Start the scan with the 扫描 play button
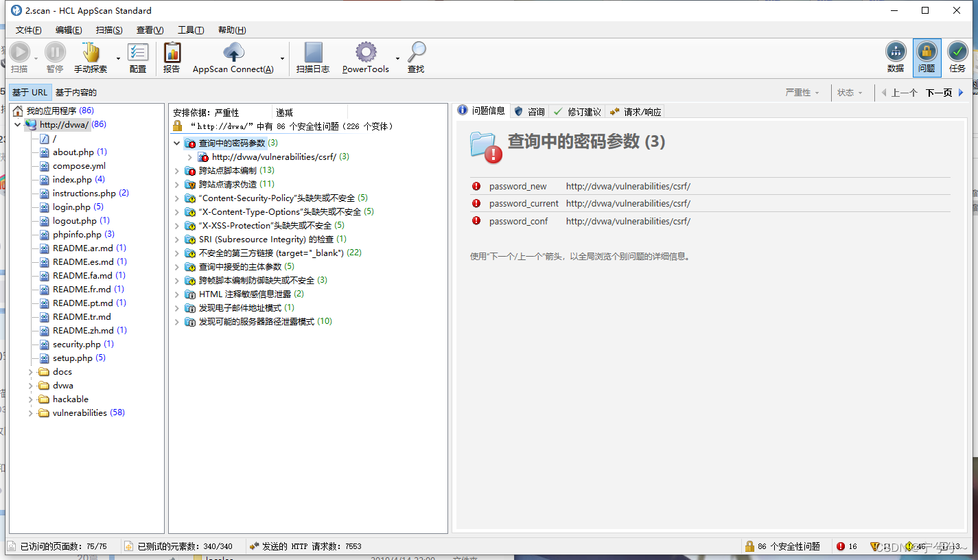This screenshot has height=560, width=978. point(20,53)
